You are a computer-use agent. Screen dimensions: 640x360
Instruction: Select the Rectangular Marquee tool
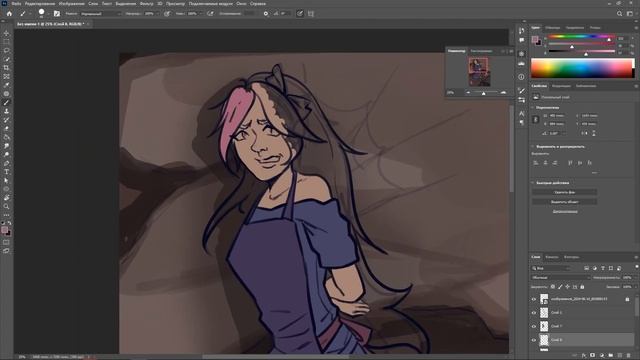click(x=6, y=42)
